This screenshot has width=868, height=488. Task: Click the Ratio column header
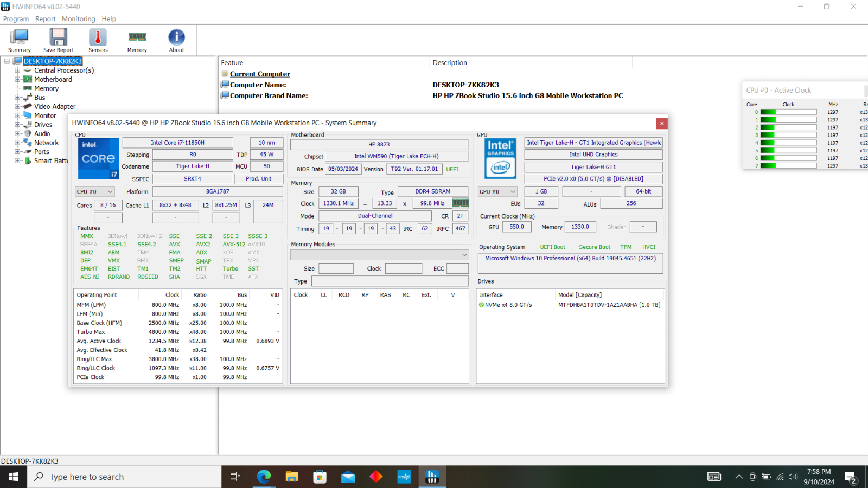coord(200,295)
